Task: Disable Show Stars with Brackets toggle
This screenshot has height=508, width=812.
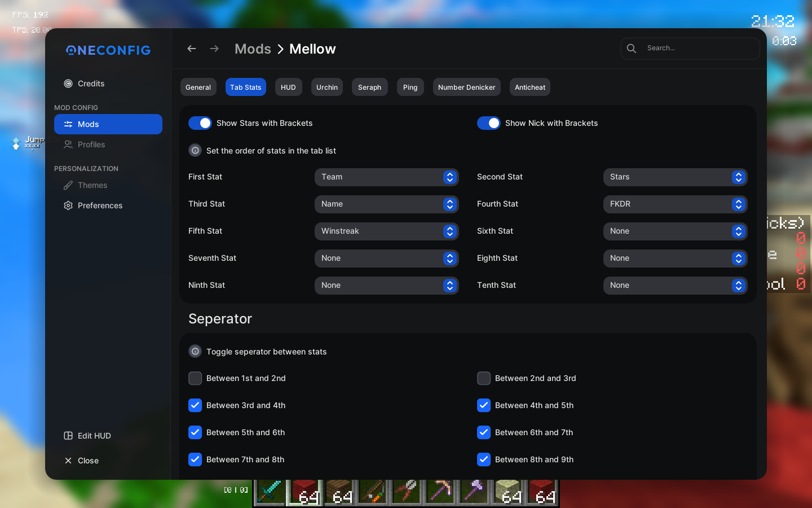Action: [200, 123]
